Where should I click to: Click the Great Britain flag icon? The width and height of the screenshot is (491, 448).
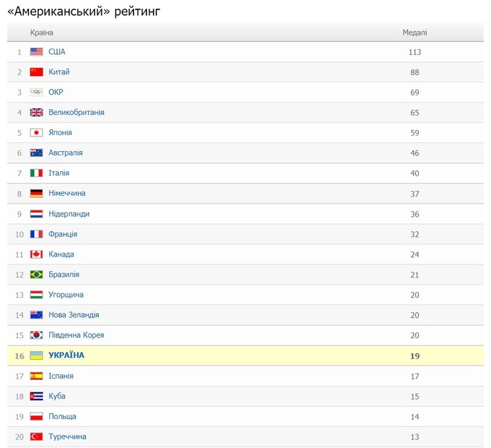pyautogui.click(x=36, y=113)
